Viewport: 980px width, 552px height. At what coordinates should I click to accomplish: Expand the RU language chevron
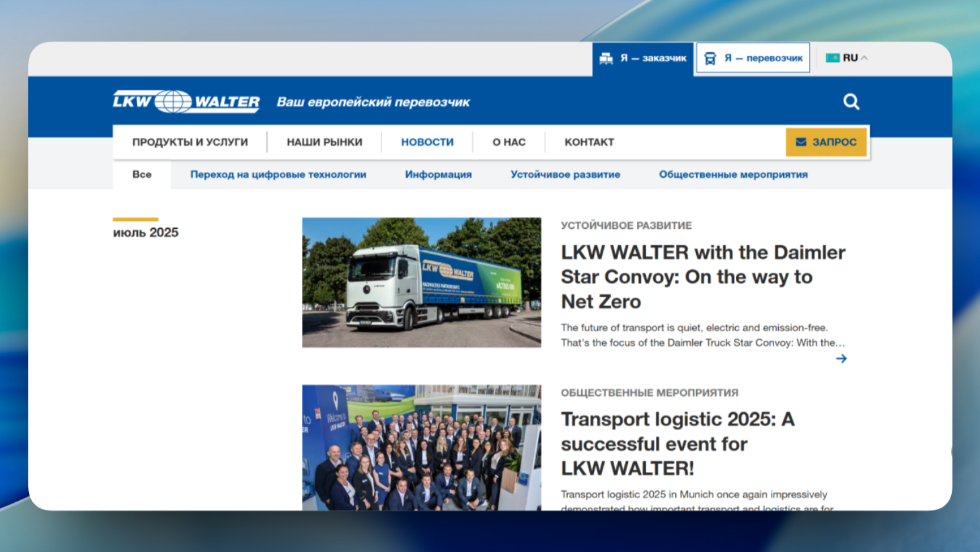pos(864,58)
